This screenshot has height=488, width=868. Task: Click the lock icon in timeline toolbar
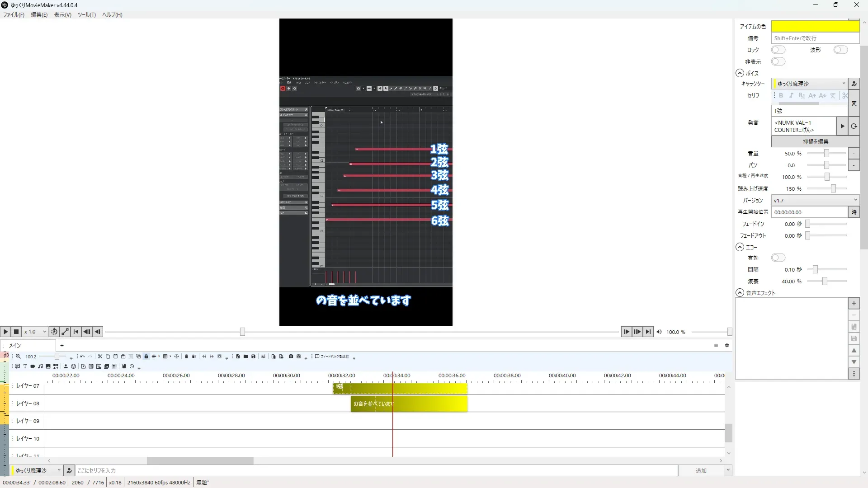[x=146, y=357]
